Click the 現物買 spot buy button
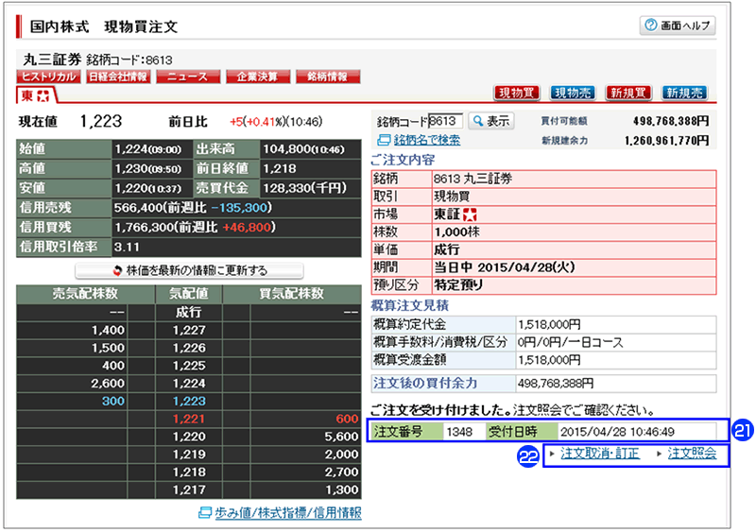This screenshot has width=756, height=532. 516,93
